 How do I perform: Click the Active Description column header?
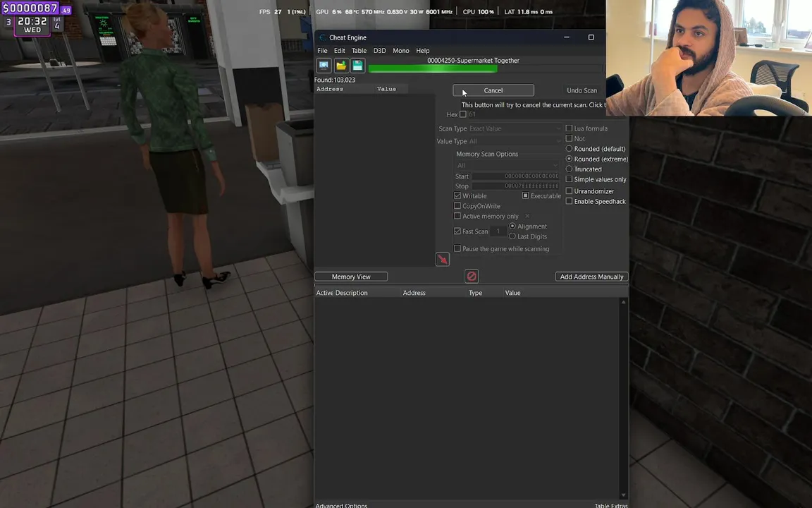(x=342, y=293)
